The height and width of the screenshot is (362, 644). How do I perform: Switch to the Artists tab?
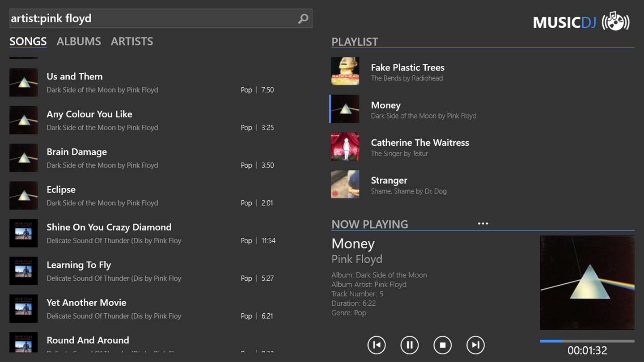(132, 41)
